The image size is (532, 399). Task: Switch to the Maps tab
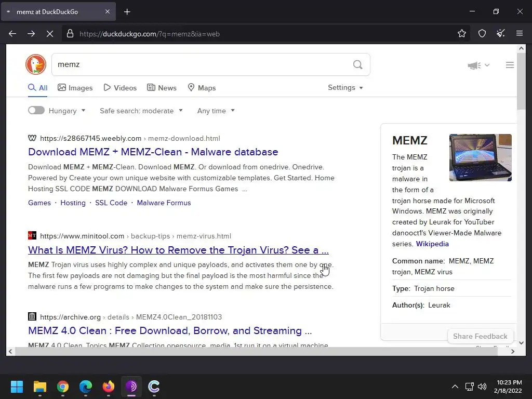coord(202,88)
